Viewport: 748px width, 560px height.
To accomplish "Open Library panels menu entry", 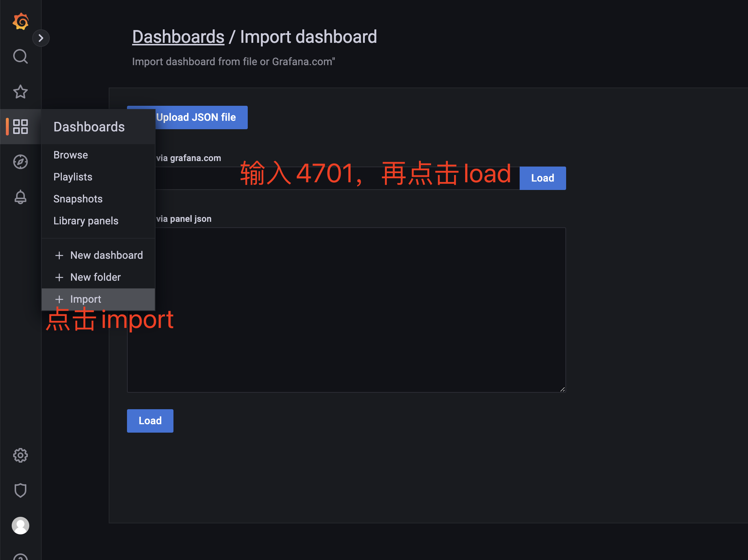I will 86,221.
